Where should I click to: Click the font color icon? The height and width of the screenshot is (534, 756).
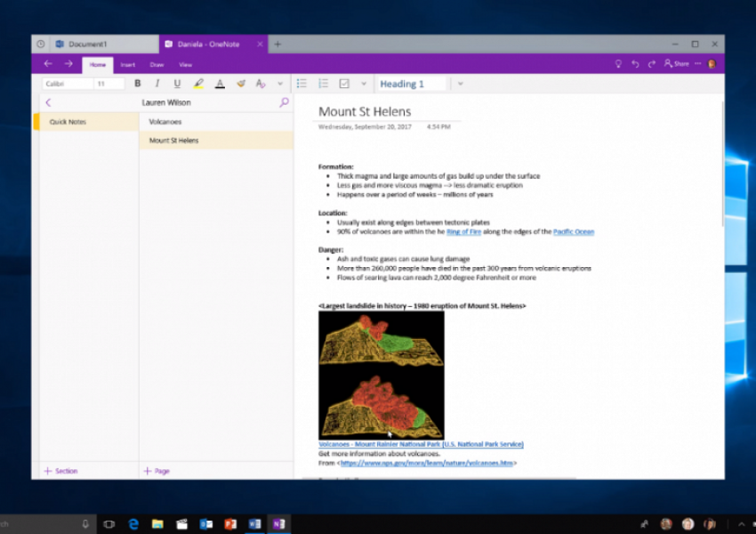[x=220, y=84]
